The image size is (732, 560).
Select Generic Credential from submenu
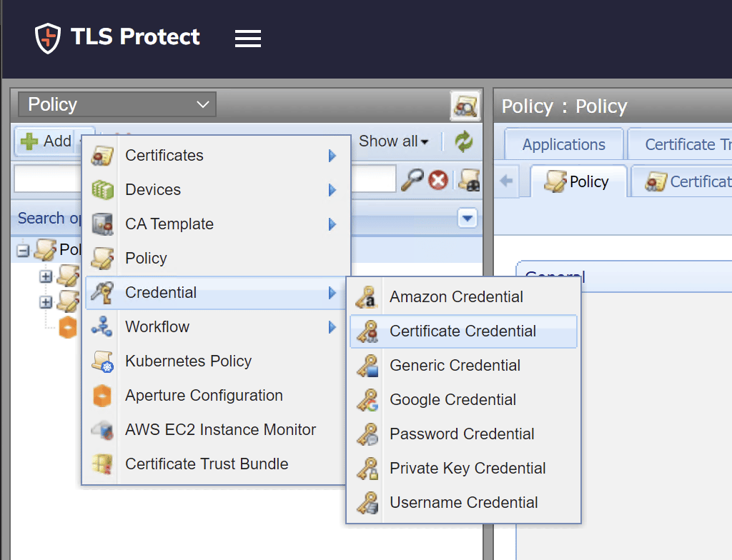463,366
